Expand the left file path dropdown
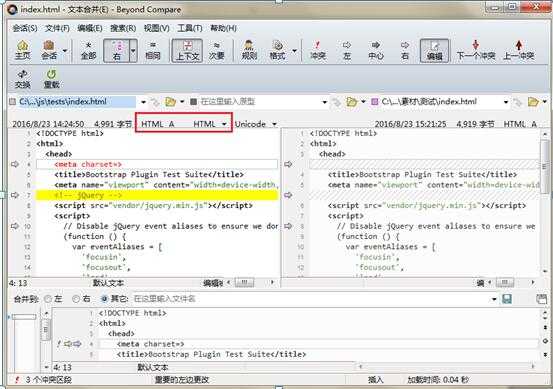 (144, 102)
